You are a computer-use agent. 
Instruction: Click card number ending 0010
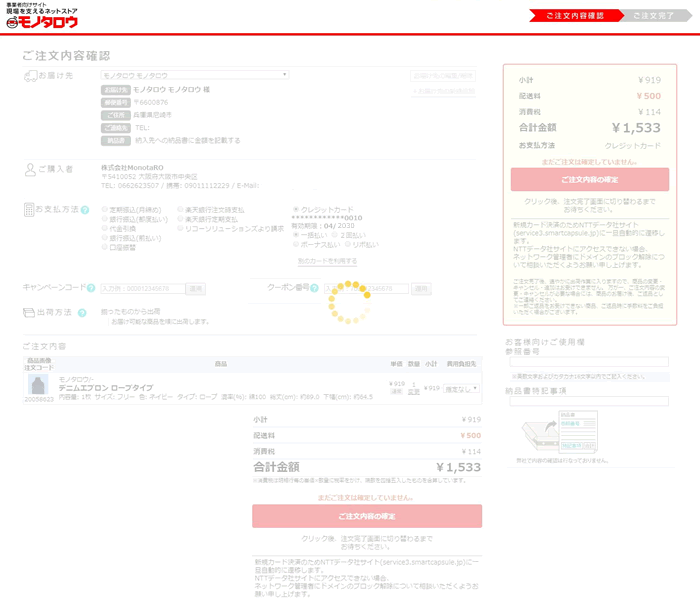click(327, 218)
